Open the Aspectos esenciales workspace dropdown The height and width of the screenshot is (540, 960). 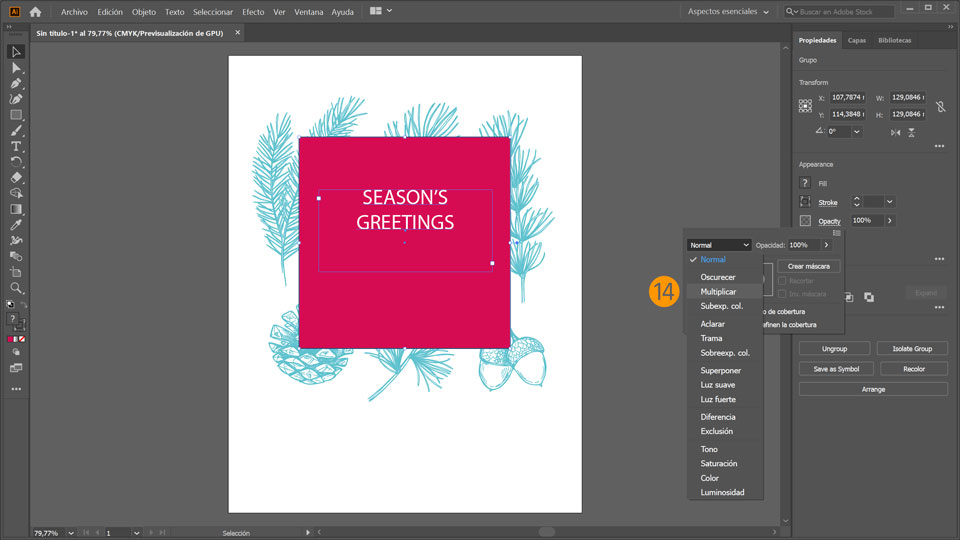click(x=727, y=12)
